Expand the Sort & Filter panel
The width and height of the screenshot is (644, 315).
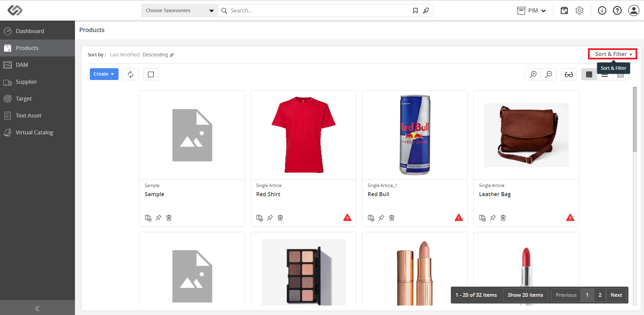coord(613,54)
